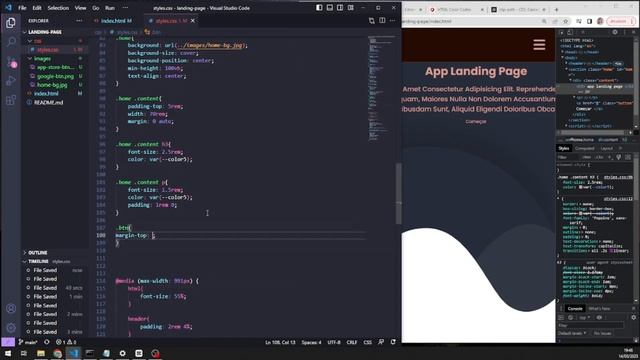Split the editor to the right

[x=382, y=20]
